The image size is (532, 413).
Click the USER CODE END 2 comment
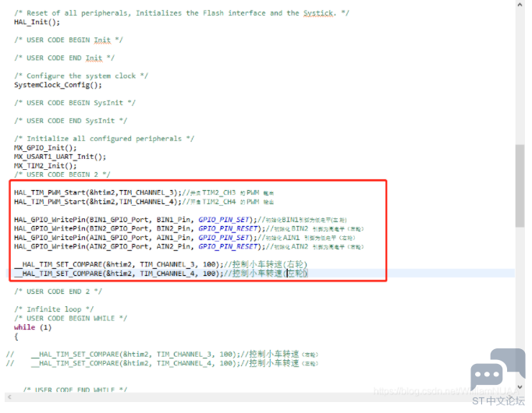pyautogui.click(x=58, y=291)
